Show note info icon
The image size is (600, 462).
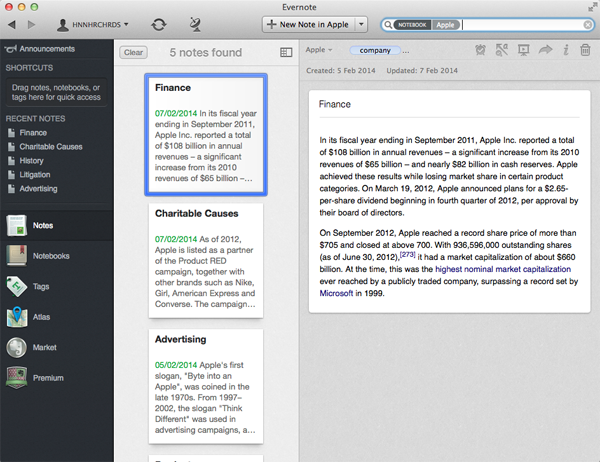coord(566,50)
